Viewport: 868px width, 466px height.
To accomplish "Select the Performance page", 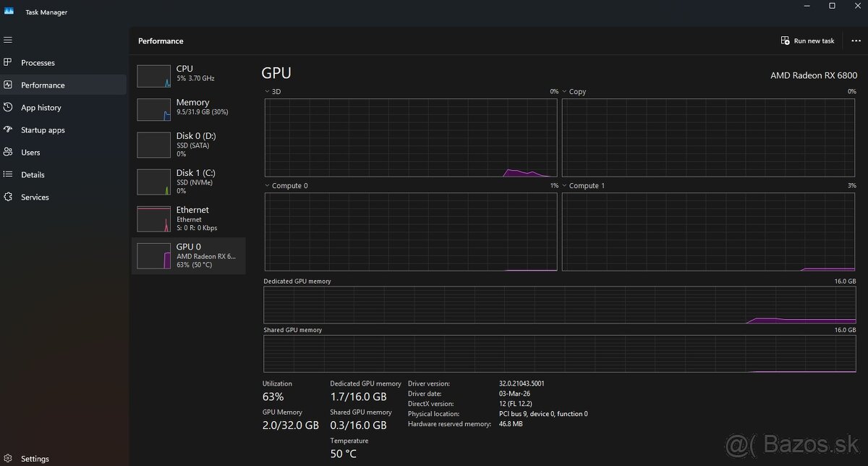I will pos(64,85).
